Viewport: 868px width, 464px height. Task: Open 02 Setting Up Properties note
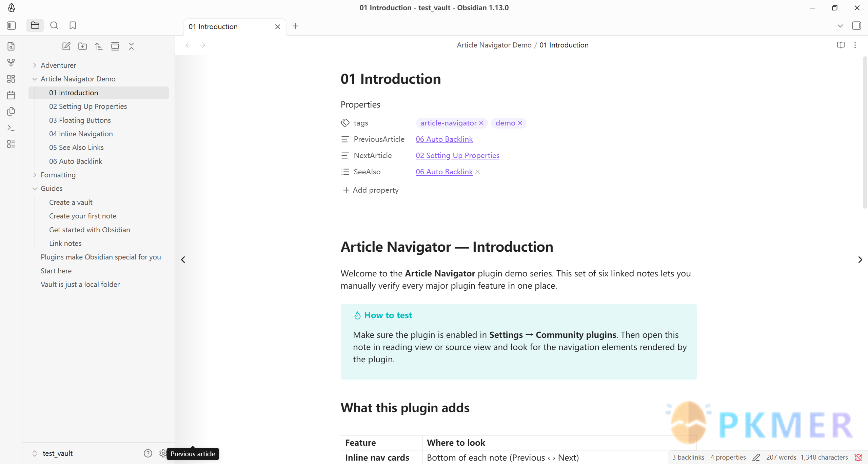click(x=88, y=107)
